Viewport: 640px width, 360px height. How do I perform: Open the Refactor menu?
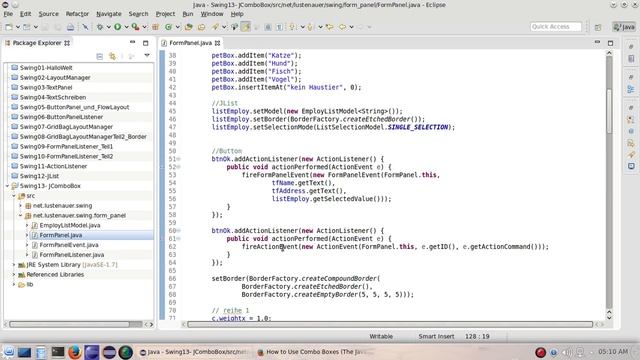pyautogui.click(x=77, y=14)
